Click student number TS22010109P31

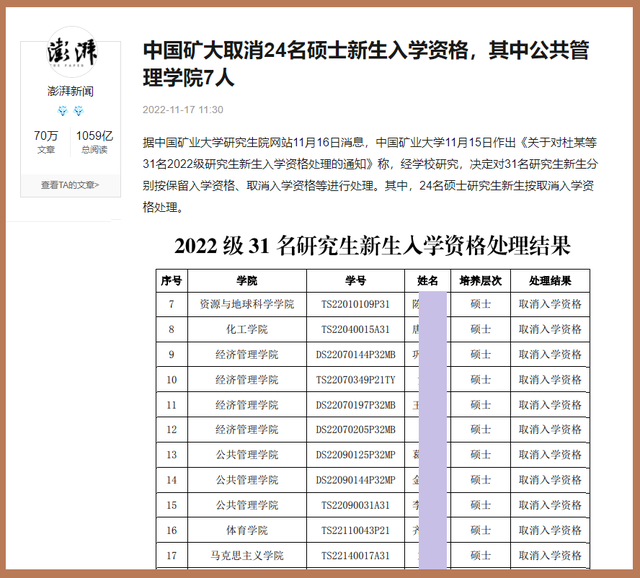click(x=356, y=304)
